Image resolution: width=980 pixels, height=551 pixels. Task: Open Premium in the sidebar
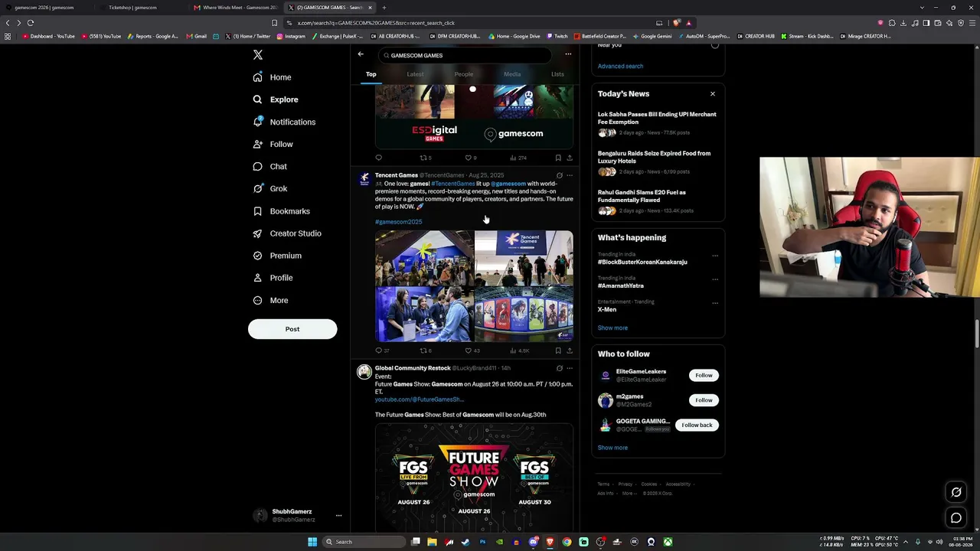[x=277, y=256]
